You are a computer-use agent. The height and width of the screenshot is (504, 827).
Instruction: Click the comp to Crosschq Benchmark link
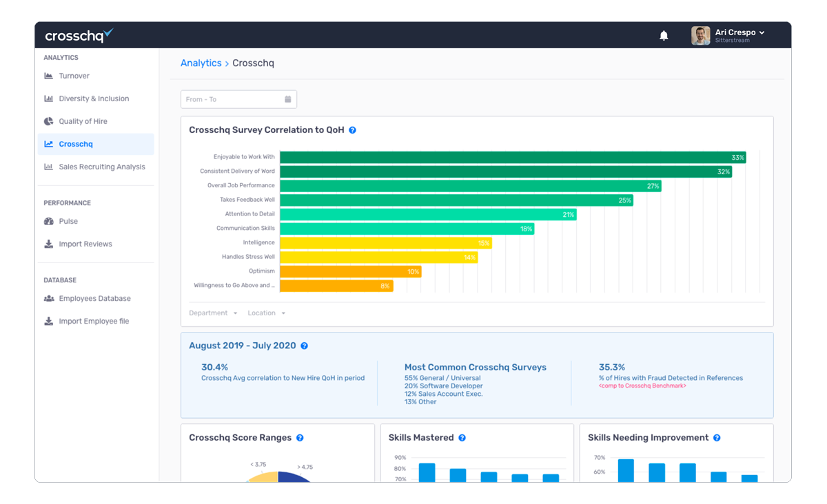(x=642, y=386)
